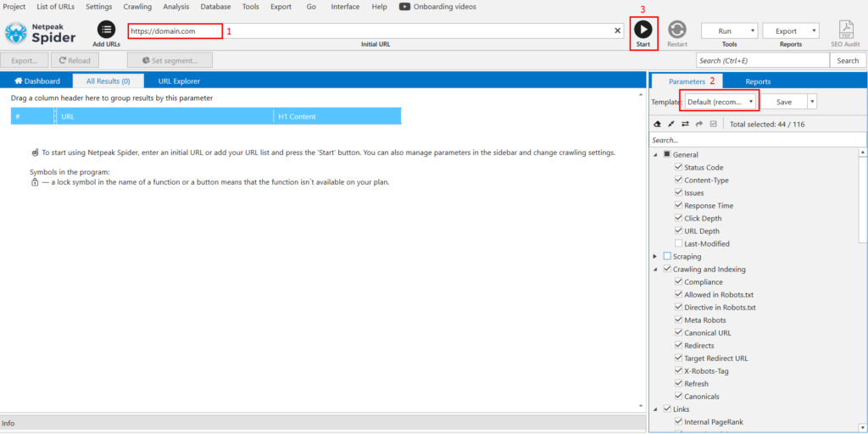Toggle the Canonicals checkbox

[x=679, y=397]
